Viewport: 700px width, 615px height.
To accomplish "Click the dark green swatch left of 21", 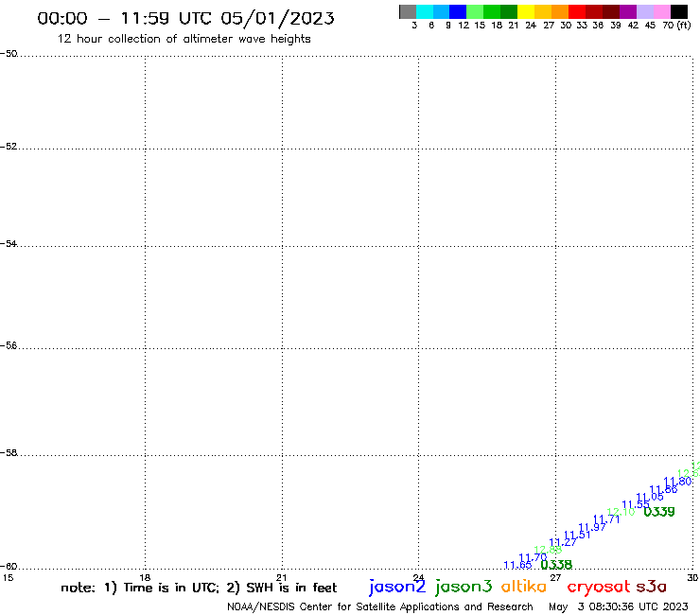I will [509, 11].
